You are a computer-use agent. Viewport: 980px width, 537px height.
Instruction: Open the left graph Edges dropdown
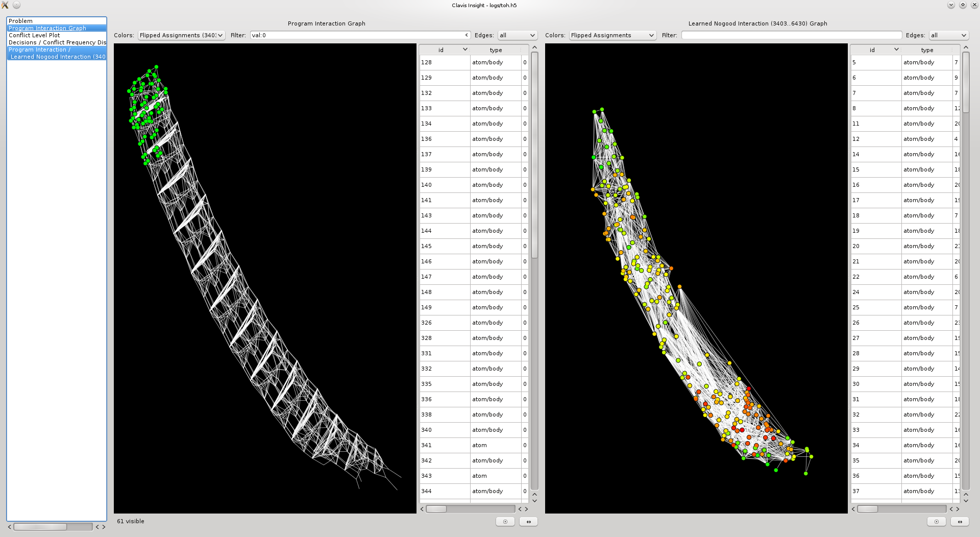517,35
